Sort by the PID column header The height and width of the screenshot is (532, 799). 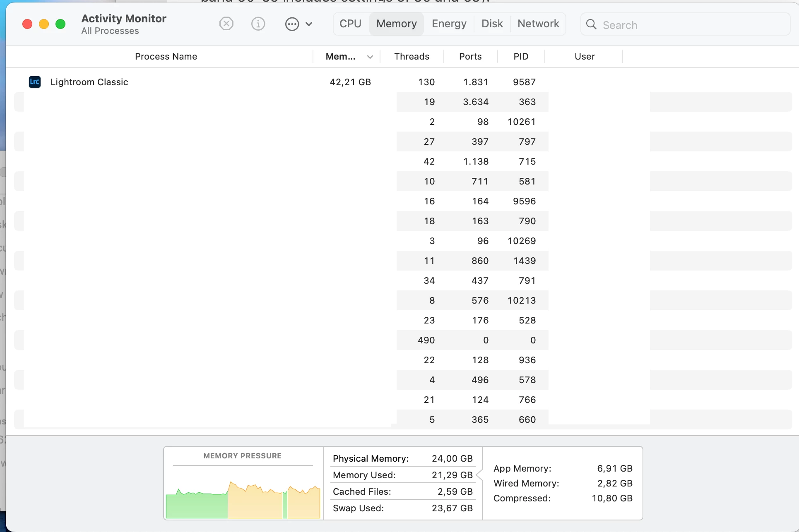coord(521,57)
